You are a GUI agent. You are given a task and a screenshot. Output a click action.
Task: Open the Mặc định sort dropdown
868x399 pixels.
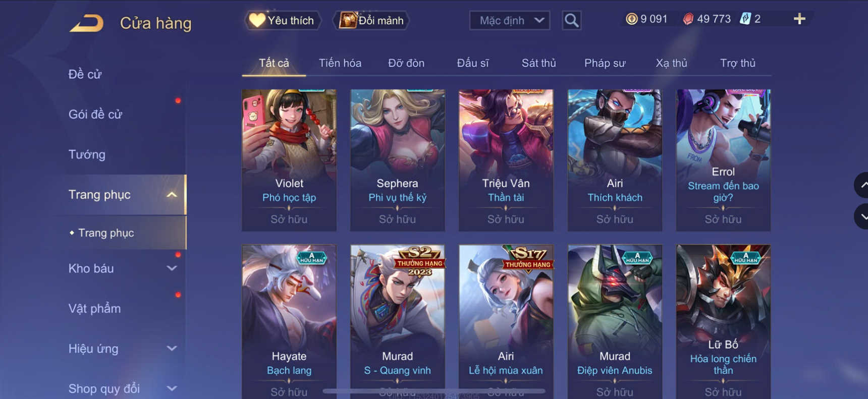510,21
